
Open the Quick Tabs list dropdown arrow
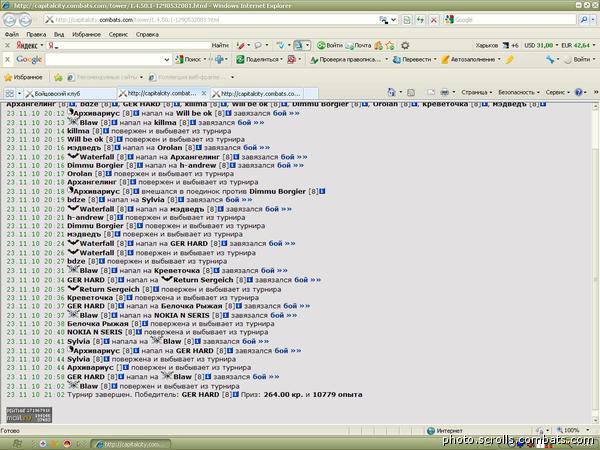19,93
